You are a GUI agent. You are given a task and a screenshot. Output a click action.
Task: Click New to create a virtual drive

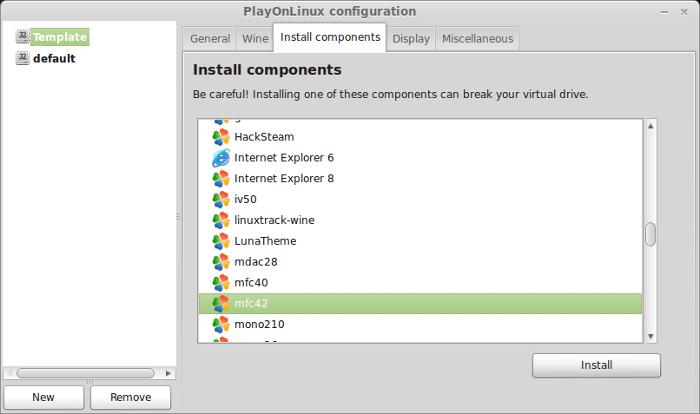tap(43, 397)
